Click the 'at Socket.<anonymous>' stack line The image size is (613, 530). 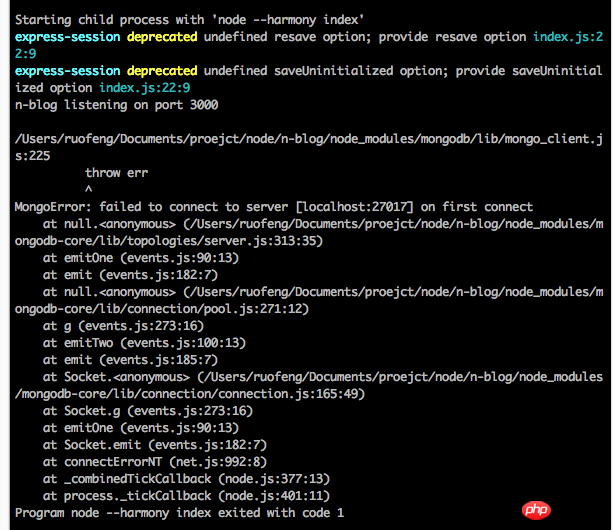click(323, 377)
